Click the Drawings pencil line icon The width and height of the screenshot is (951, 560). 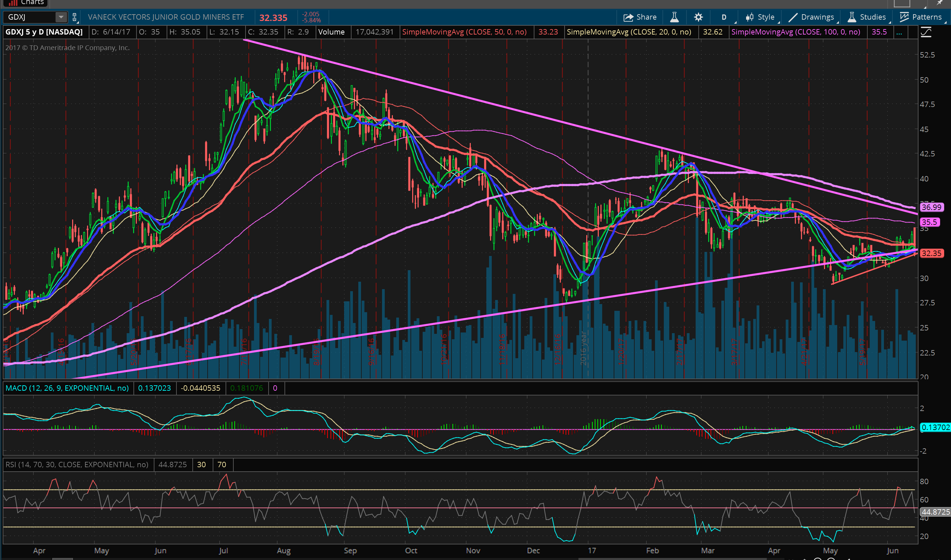(793, 17)
